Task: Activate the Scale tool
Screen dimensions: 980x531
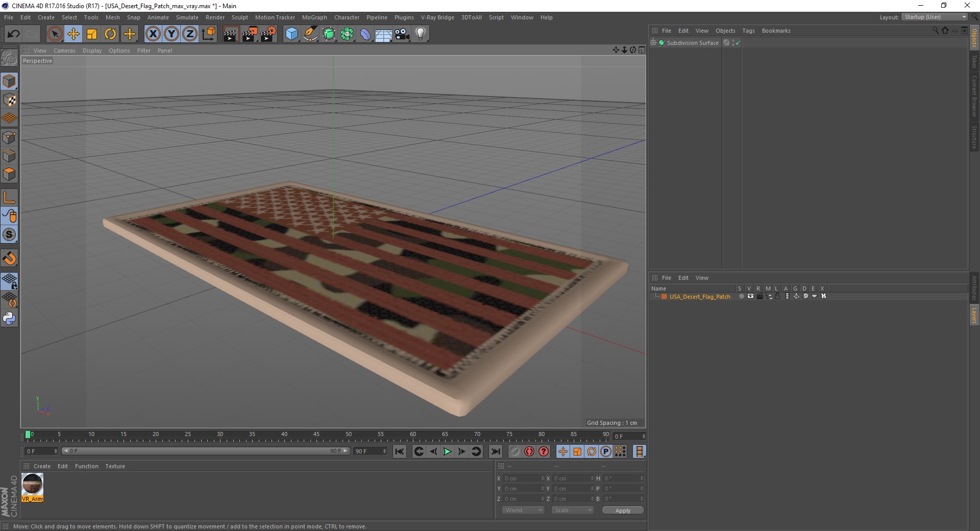Action: [x=92, y=34]
